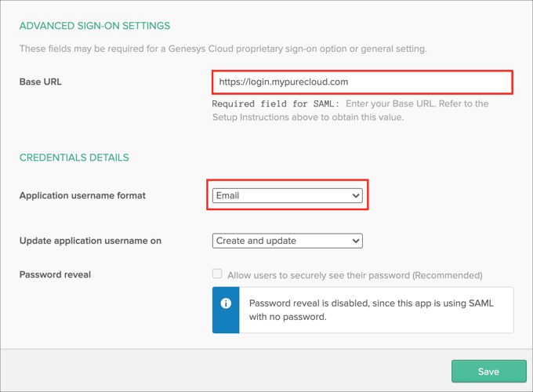Click the Base URL input field
Screen dimensions: 533x392
coord(362,82)
